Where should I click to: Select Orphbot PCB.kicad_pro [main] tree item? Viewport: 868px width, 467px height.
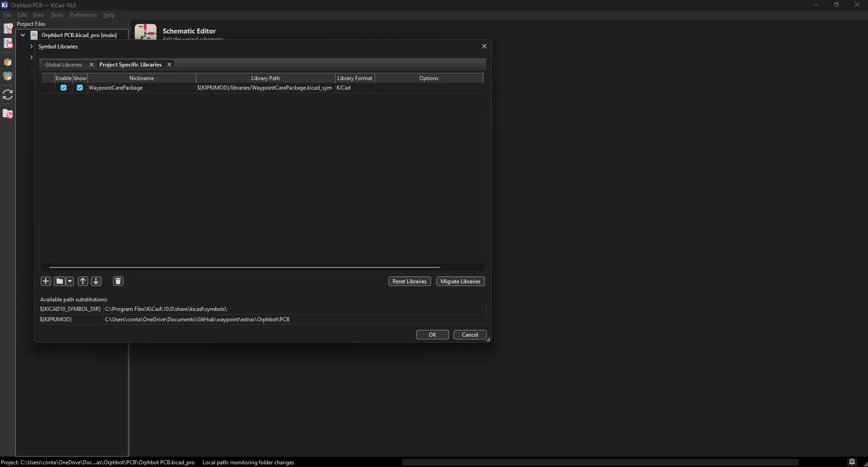pyautogui.click(x=79, y=35)
